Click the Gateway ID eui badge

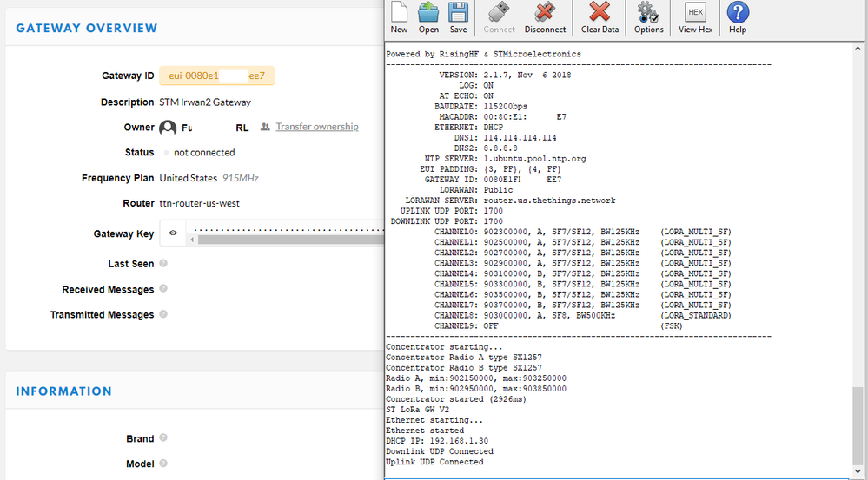(216, 76)
